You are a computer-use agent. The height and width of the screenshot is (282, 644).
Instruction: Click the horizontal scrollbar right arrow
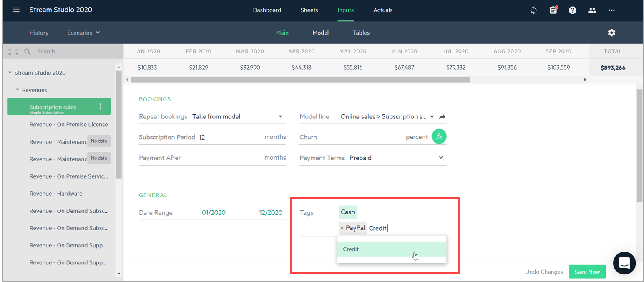click(x=585, y=79)
